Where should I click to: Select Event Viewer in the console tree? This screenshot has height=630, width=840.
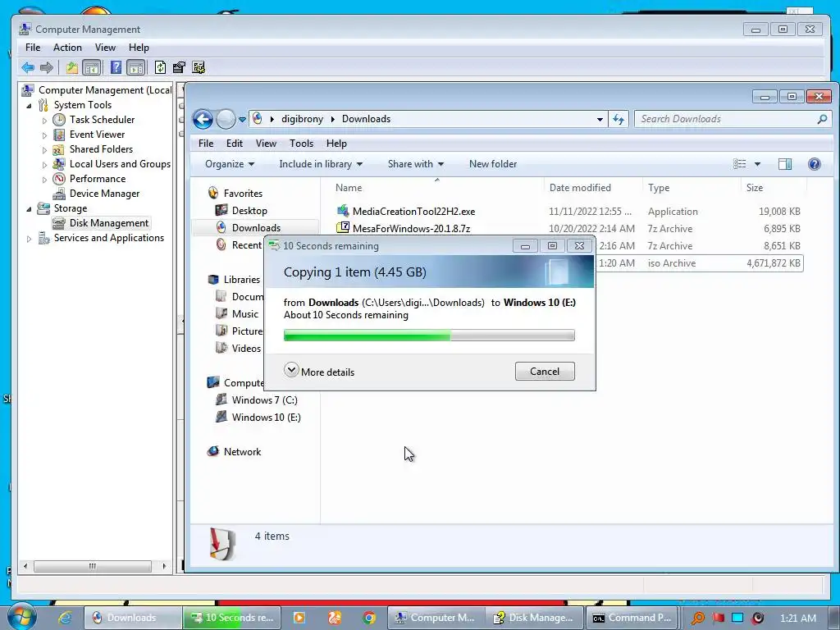coord(97,135)
